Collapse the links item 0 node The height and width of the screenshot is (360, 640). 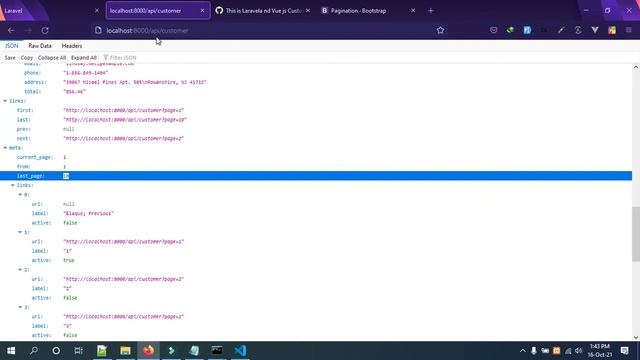(20, 195)
